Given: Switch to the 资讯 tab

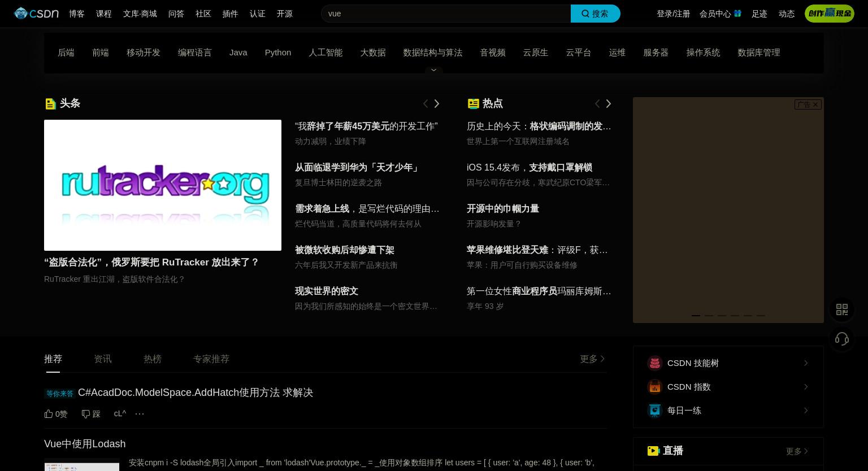Looking at the screenshot, I should point(103,359).
